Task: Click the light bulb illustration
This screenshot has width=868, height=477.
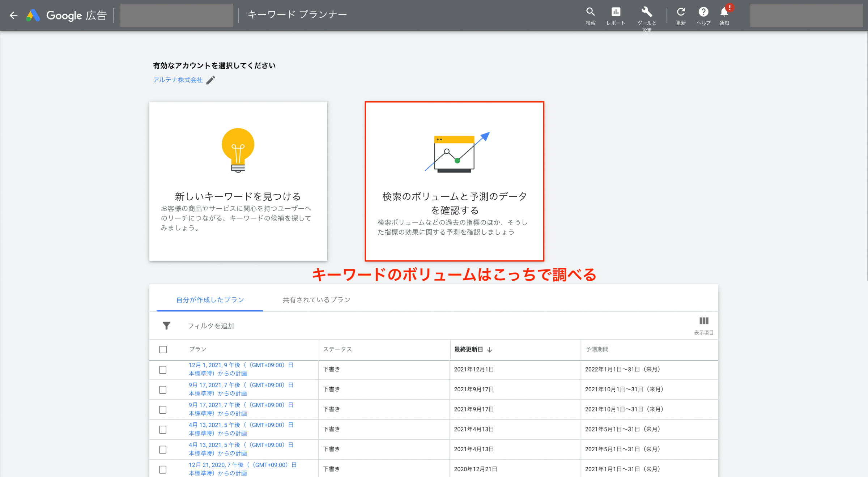Action: click(238, 150)
